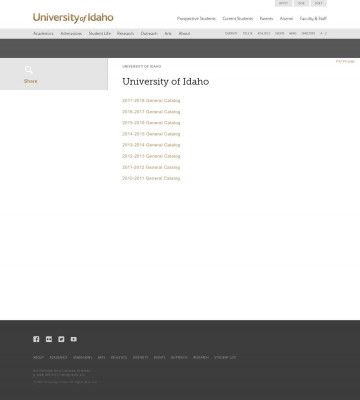360x400 pixels.
Task: Go to Research in the gray navigation bar
Action: pyautogui.click(x=125, y=34)
